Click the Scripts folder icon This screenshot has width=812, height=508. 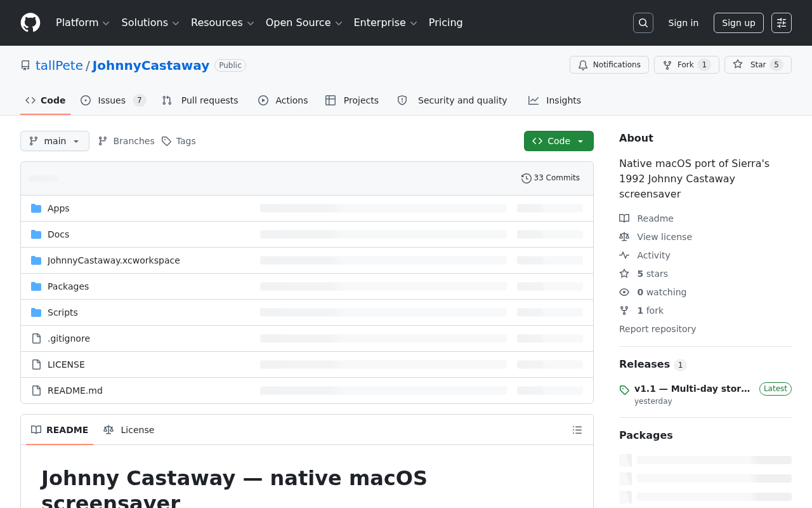click(x=36, y=312)
